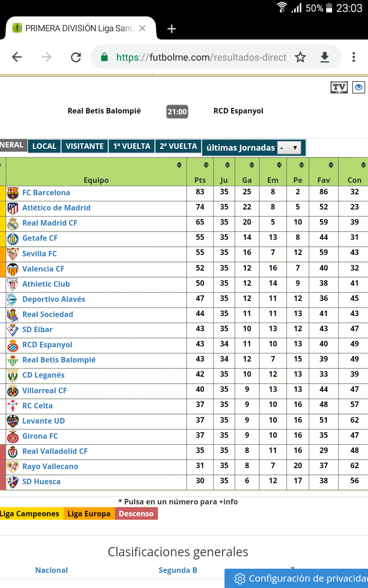Switch to the LOCAL standings tab
Viewport: 368px width, 588px height.
click(44, 146)
